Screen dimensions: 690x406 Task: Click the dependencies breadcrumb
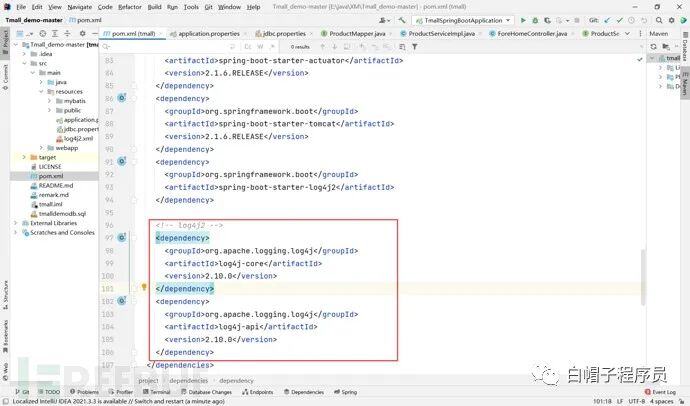coord(188,380)
